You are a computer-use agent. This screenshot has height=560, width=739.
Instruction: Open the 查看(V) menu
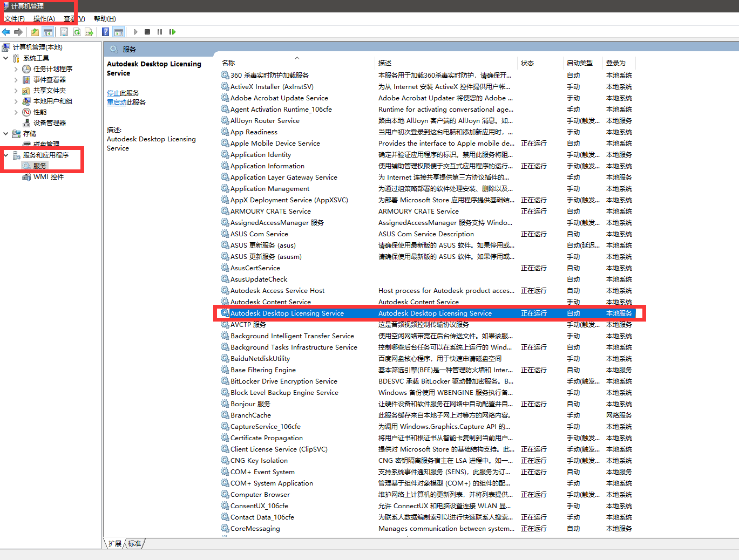tap(74, 19)
